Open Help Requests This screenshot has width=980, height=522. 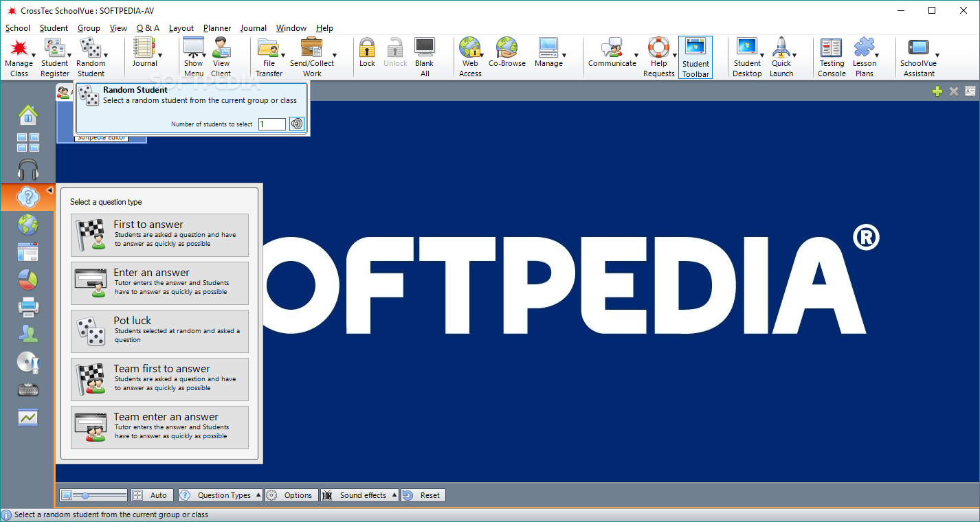(658, 58)
